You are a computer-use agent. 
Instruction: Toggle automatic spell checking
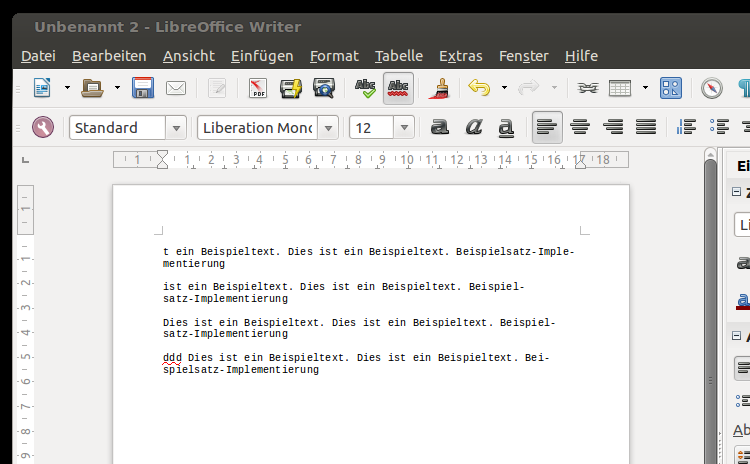point(398,88)
